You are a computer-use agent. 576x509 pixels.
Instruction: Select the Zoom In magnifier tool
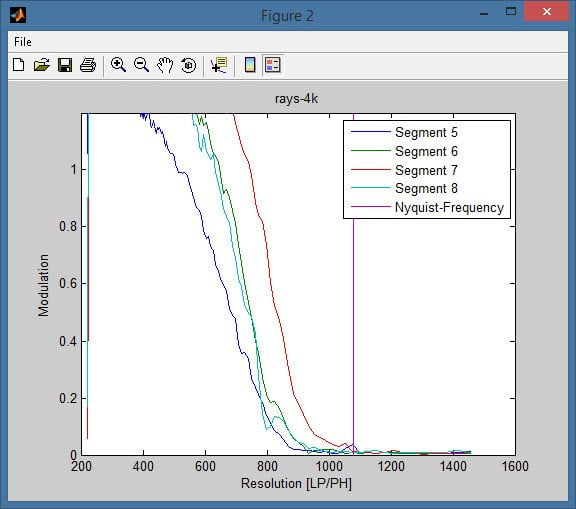118,65
